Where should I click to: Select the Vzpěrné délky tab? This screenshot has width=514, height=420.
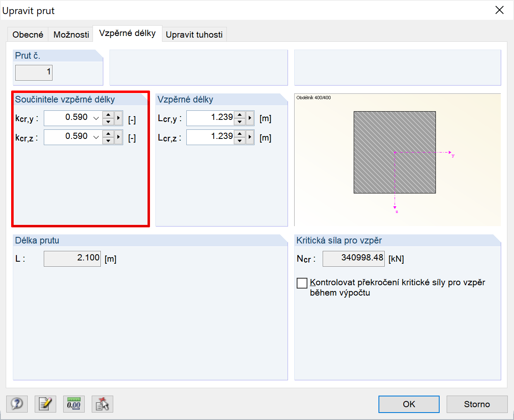127,33
